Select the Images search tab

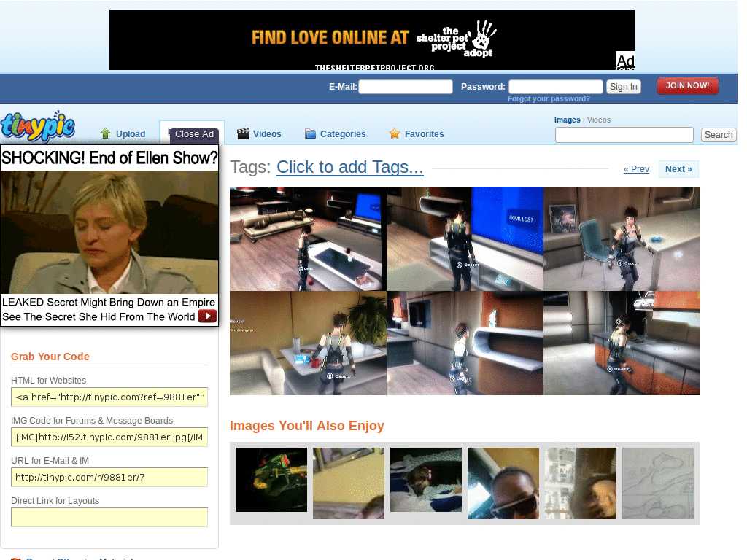click(x=567, y=120)
